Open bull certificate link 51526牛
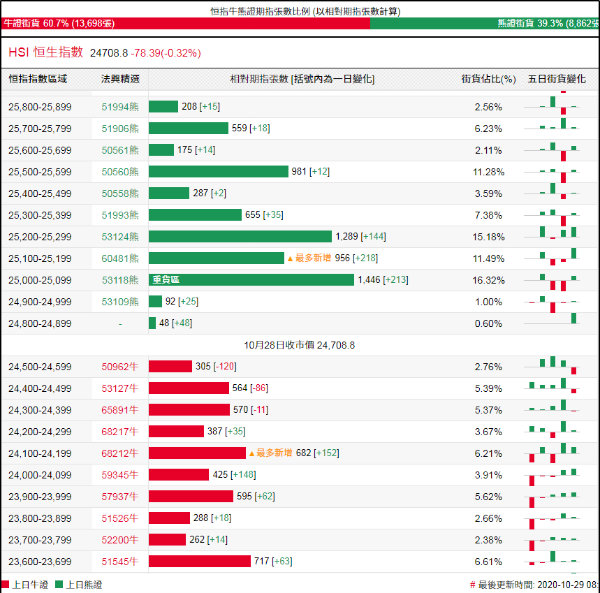 coord(119,518)
